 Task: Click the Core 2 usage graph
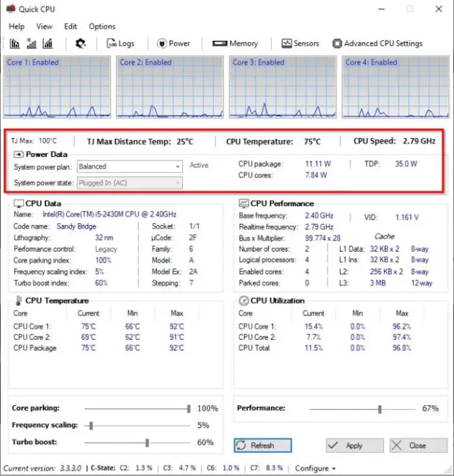pyautogui.click(x=170, y=87)
